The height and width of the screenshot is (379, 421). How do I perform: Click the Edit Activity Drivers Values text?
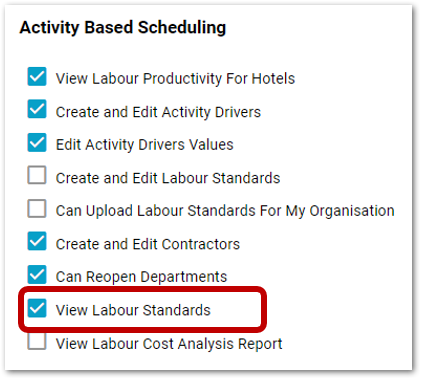click(145, 145)
